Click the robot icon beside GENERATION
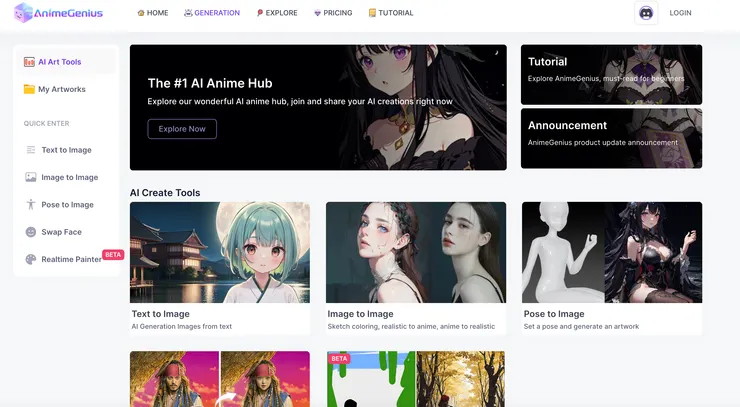The width and height of the screenshot is (740, 407). pyautogui.click(x=188, y=13)
